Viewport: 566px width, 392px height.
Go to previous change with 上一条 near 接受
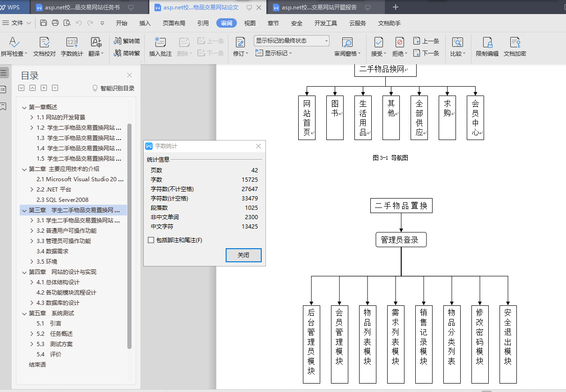426,41
